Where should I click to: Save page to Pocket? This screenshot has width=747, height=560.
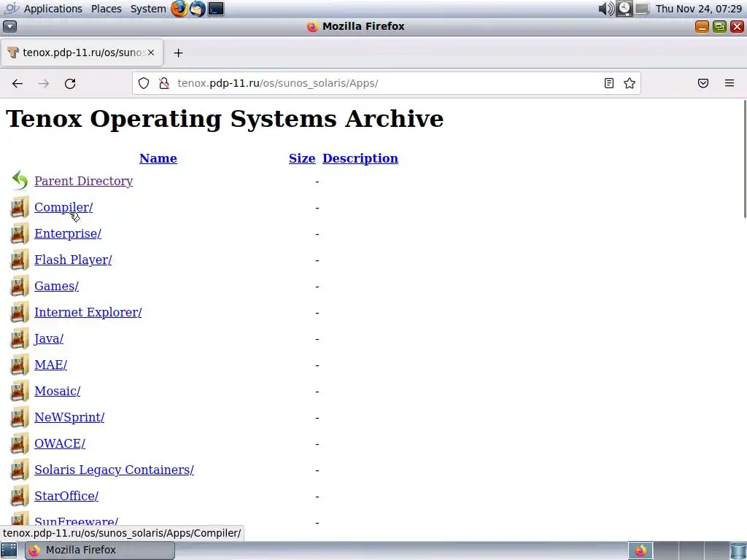pyautogui.click(x=703, y=83)
